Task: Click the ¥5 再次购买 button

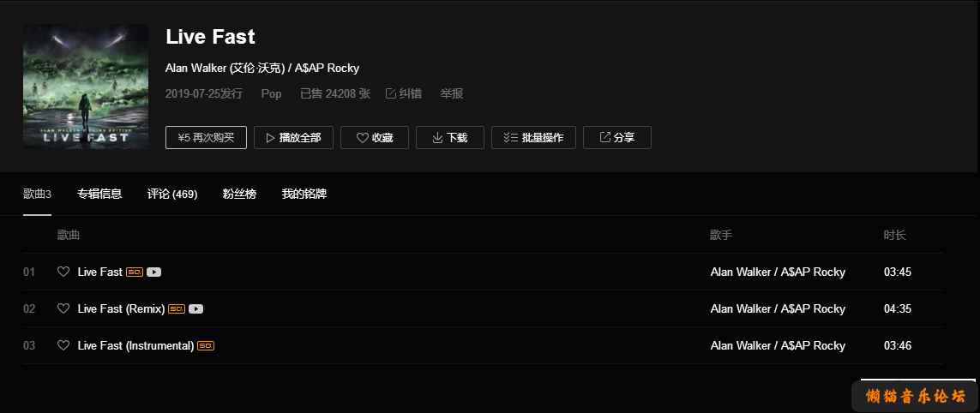Action: (207, 137)
